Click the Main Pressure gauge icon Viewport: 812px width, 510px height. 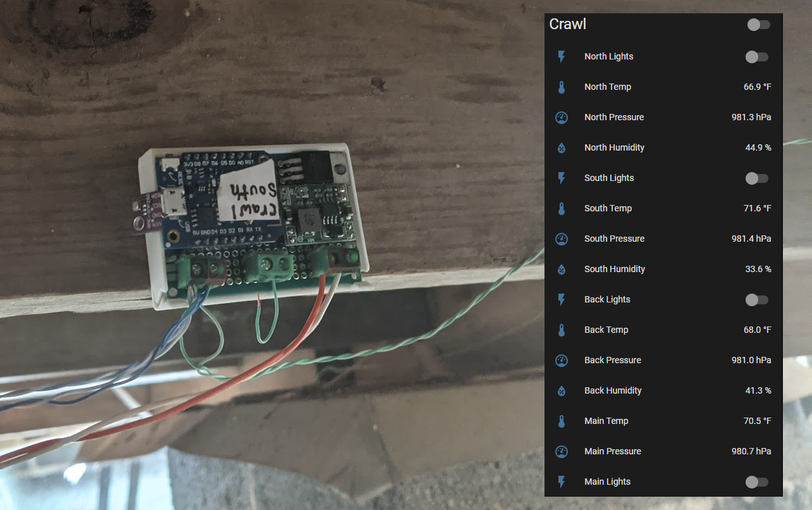point(562,451)
